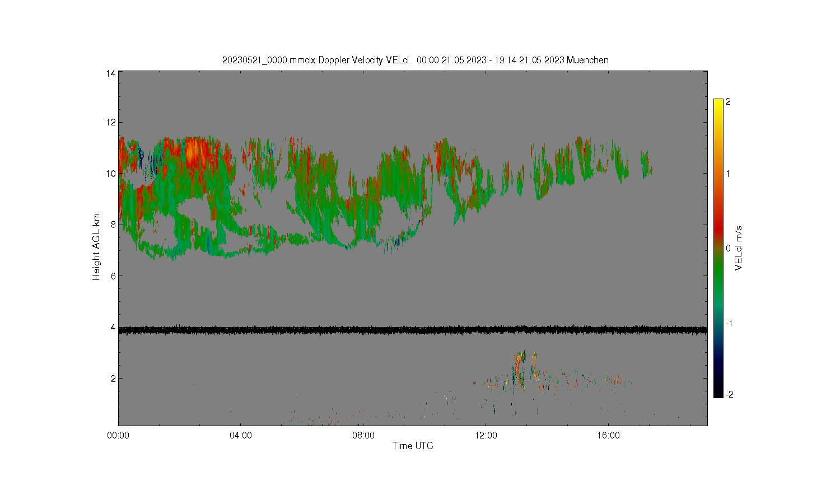
Task: Click the plot title text at top
Action: pos(415,60)
